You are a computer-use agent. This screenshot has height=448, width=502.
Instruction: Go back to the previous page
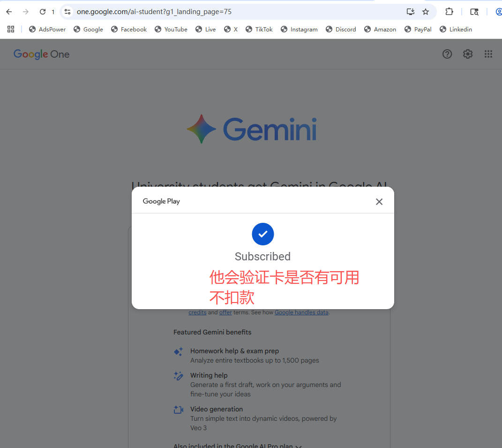pyautogui.click(x=9, y=12)
